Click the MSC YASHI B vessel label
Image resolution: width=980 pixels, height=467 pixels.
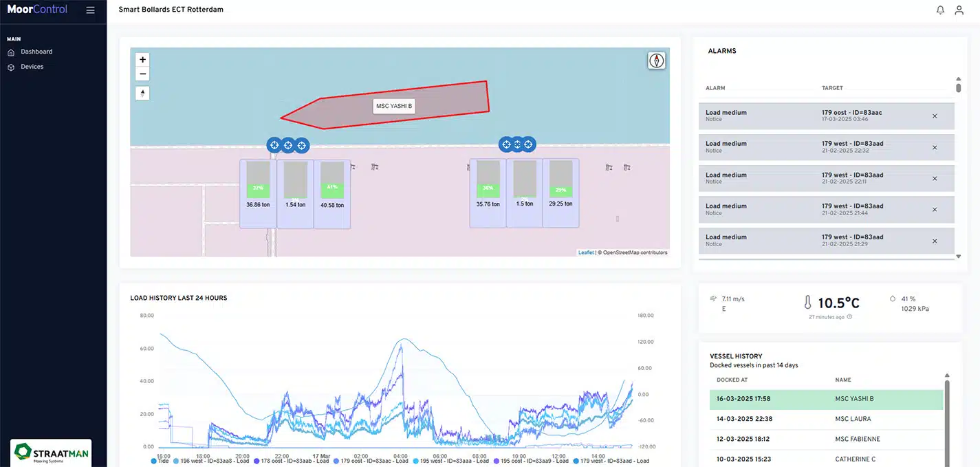pos(394,106)
